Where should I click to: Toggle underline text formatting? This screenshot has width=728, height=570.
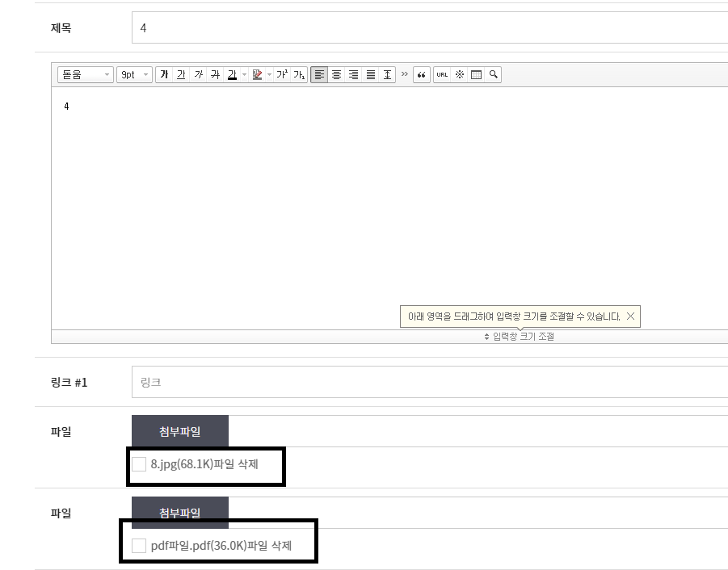[181, 74]
